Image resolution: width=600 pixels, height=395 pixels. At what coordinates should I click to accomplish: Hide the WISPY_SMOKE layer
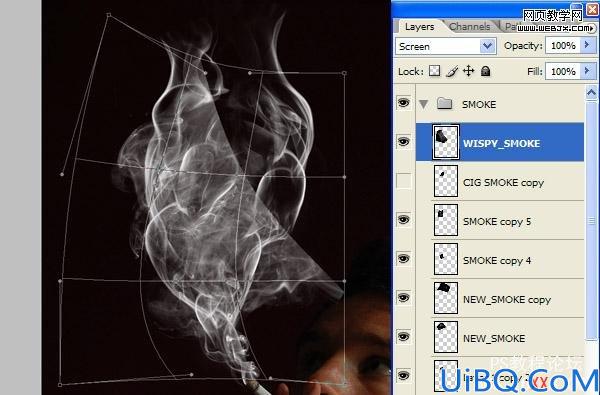click(404, 142)
